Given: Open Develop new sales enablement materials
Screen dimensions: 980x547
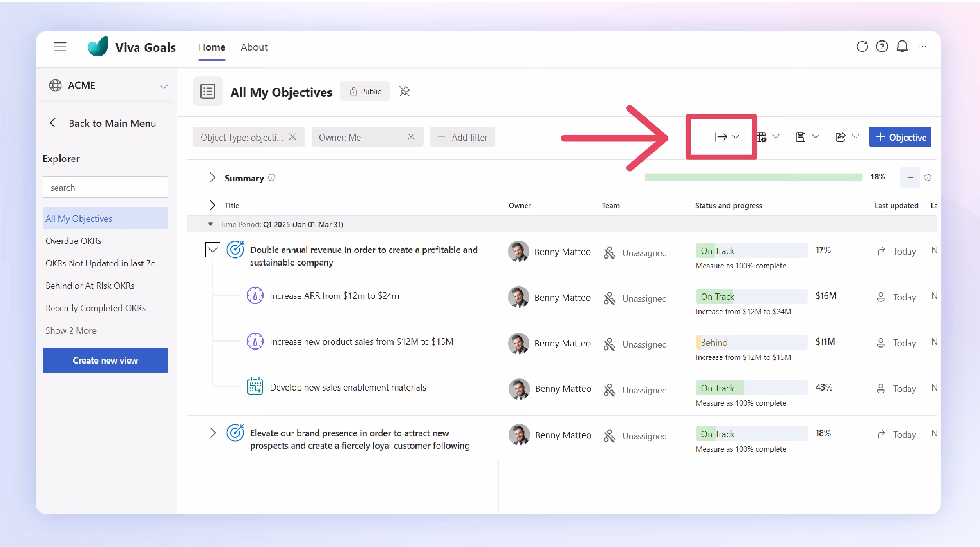Looking at the screenshot, I should point(348,387).
